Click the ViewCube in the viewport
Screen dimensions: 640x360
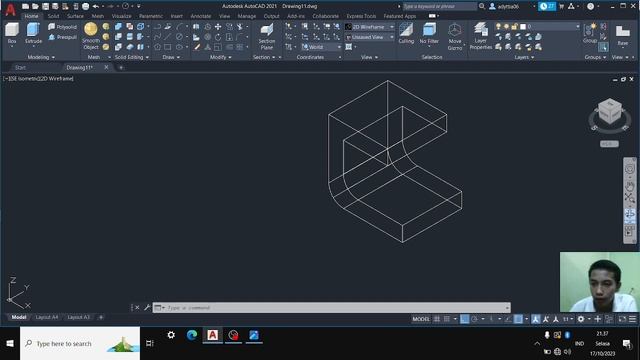click(610, 111)
